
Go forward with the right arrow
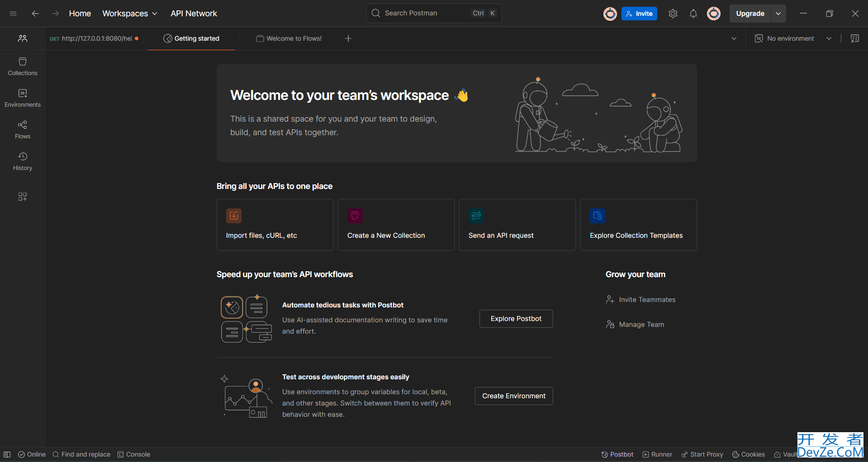point(55,14)
